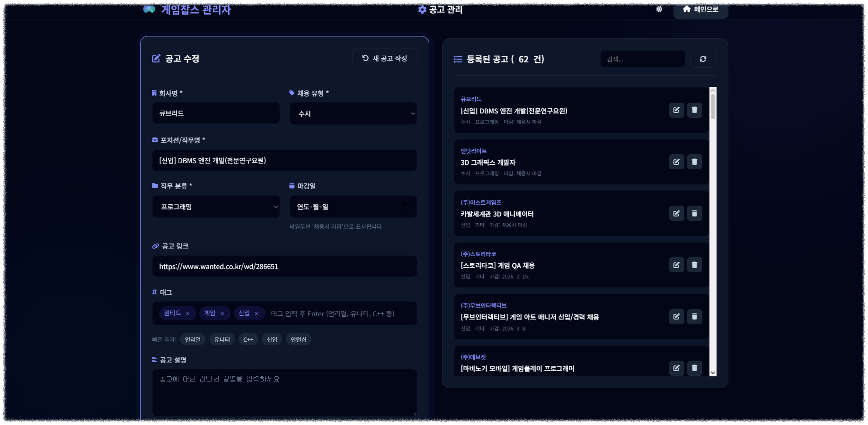Open the 채용 유형 dropdown showing 수시
Viewport: 868px width, 425px height.
(x=353, y=113)
